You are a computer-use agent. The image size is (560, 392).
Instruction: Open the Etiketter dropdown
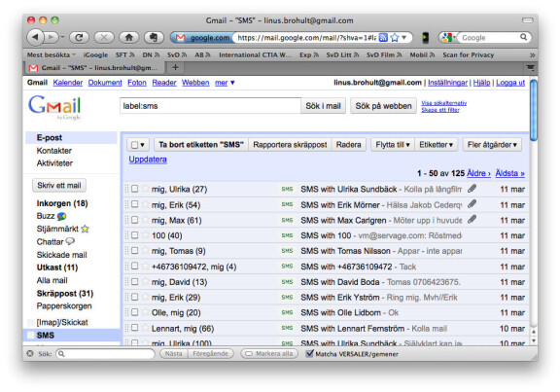click(x=437, y=145)
